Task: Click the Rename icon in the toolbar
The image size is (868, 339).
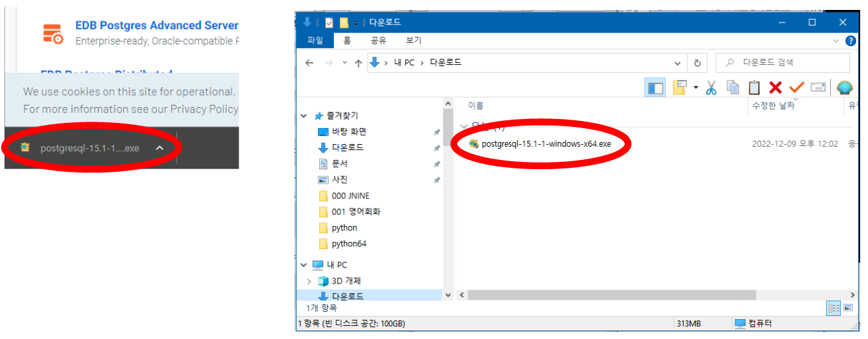Action: 818,87
